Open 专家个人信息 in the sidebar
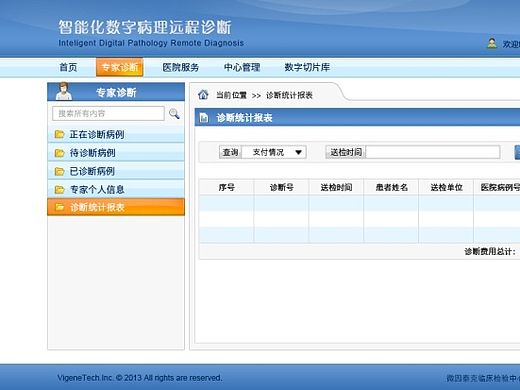Image resolution: width=520 pixels, height=390 pixels. pos(116,190)
